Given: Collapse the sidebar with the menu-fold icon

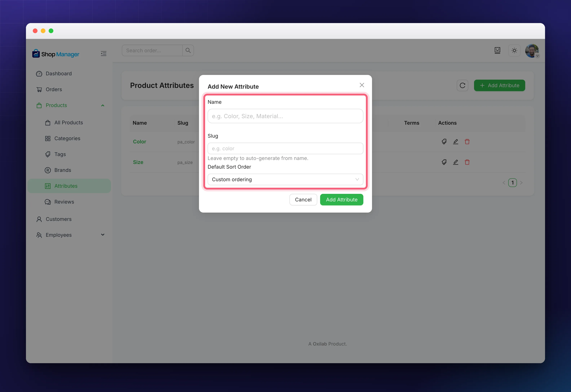Looking at the screenshot, I should point(103,54).
